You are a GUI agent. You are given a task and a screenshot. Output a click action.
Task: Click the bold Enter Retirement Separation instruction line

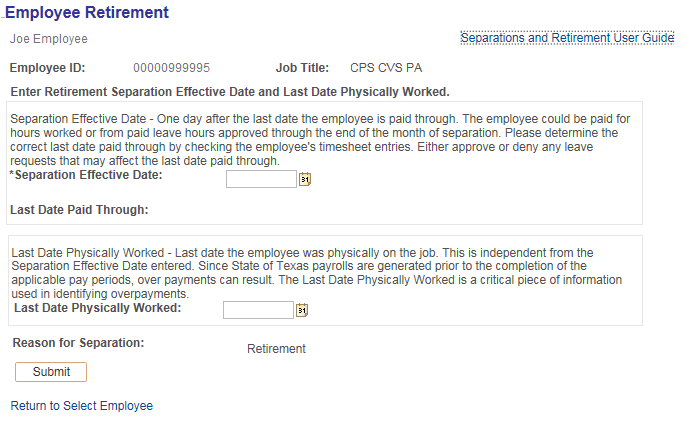[230, 92]
